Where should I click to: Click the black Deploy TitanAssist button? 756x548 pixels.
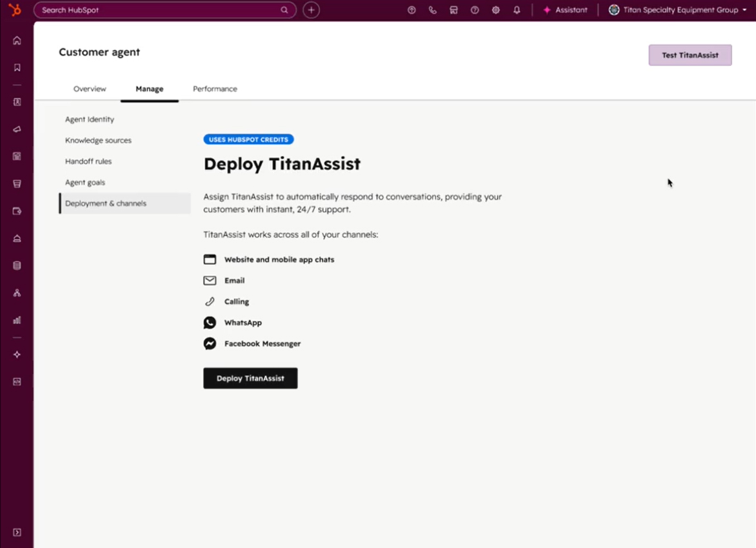250,378
